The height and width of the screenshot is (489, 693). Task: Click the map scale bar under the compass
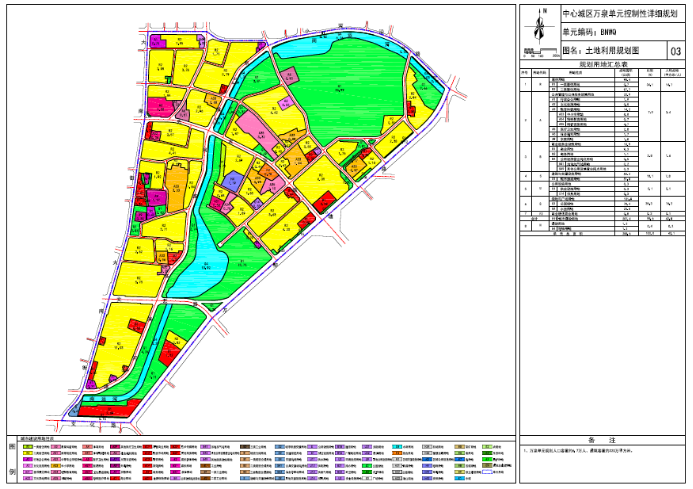click(541, 52)
